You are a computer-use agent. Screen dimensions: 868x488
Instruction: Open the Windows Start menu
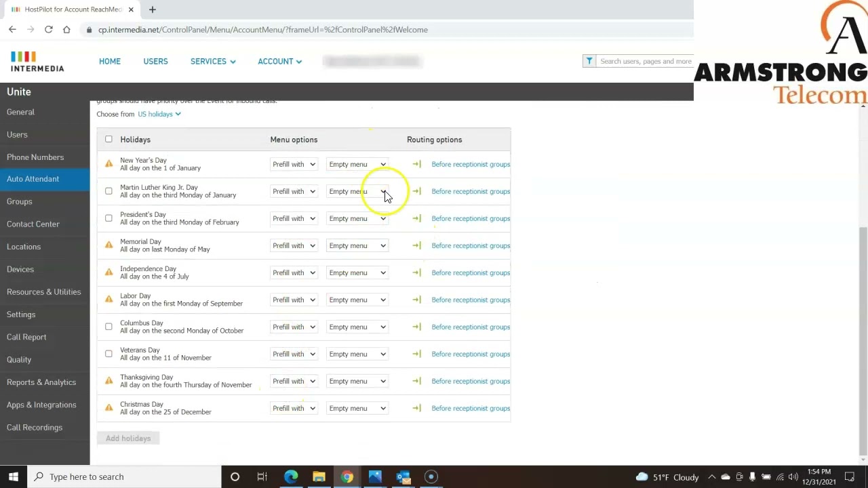pos(14,476)
